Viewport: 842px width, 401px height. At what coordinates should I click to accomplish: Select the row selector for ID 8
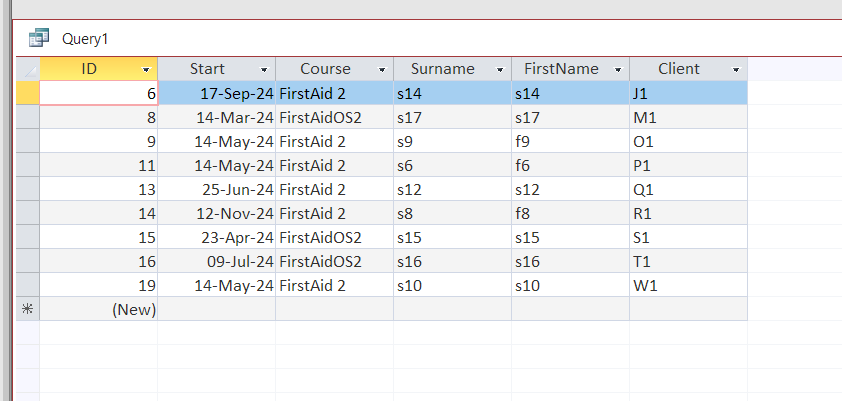pyautogui.click(x=28, y=117)
